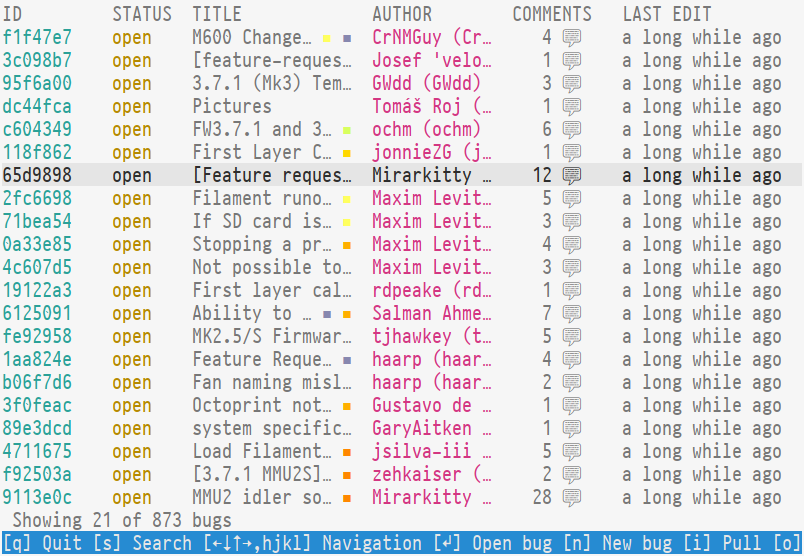Click the COMMENTS column header
The image size is (804, 556).
pyautogui.click(x=552, y=14)
